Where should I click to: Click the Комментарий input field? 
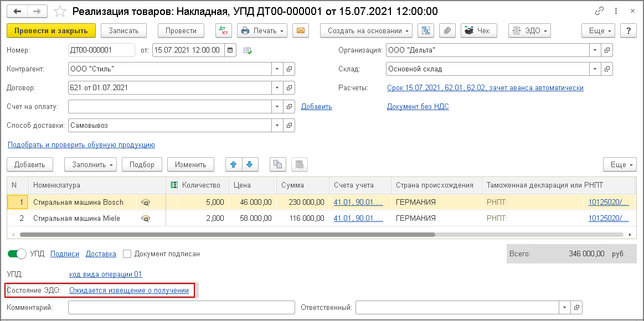point(182,307)
